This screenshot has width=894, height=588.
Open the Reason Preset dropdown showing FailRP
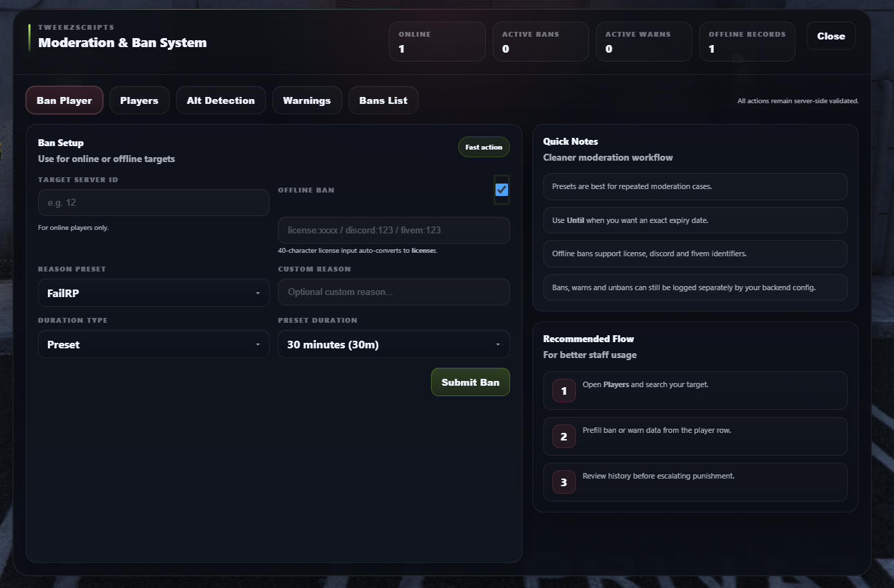pos(153,293)
